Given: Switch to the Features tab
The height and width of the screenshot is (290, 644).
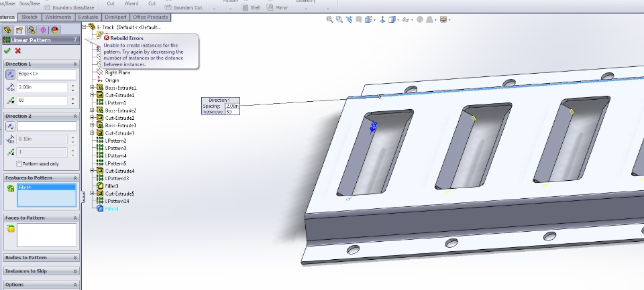Looking at the screenshot, I should pyautogui.click(x=7, y=17).
